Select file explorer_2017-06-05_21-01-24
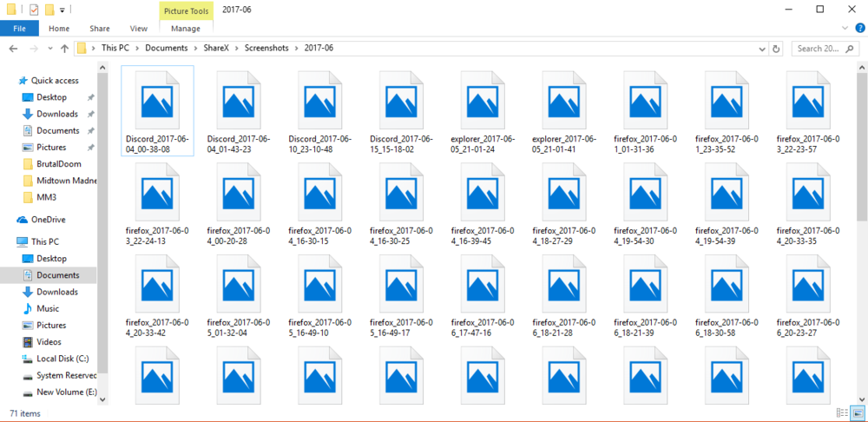 tap(483, 113)
